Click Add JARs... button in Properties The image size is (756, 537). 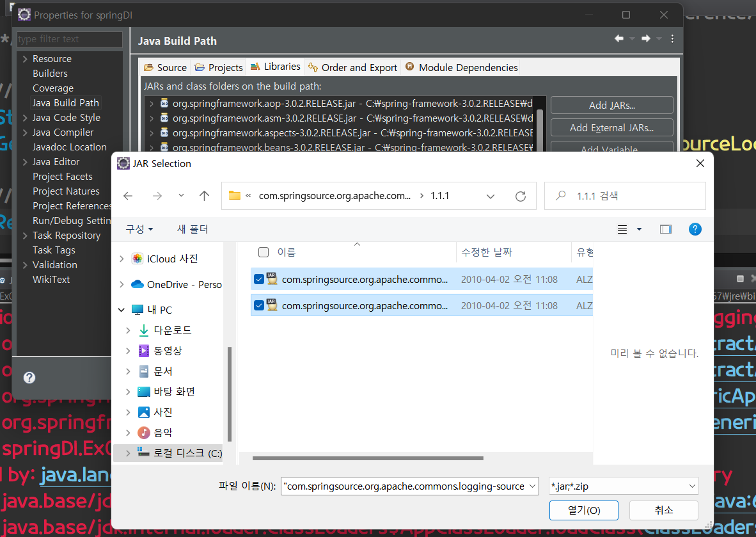(612, 105)
